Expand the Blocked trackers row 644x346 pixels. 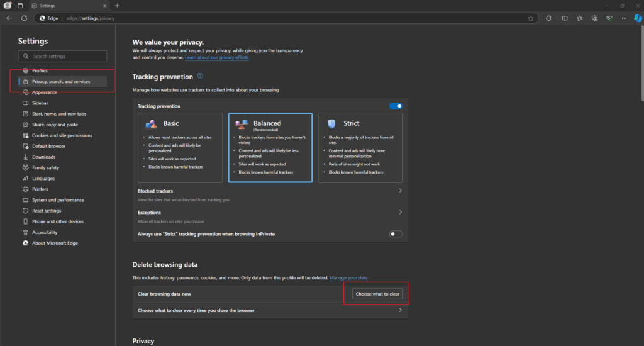400,191
